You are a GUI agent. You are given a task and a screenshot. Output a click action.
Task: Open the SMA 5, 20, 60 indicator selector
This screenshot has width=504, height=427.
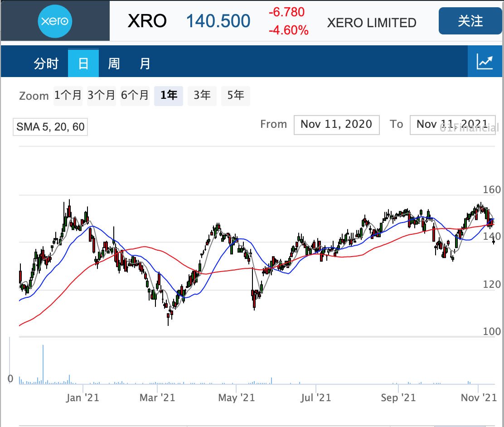tap(50, 126)
